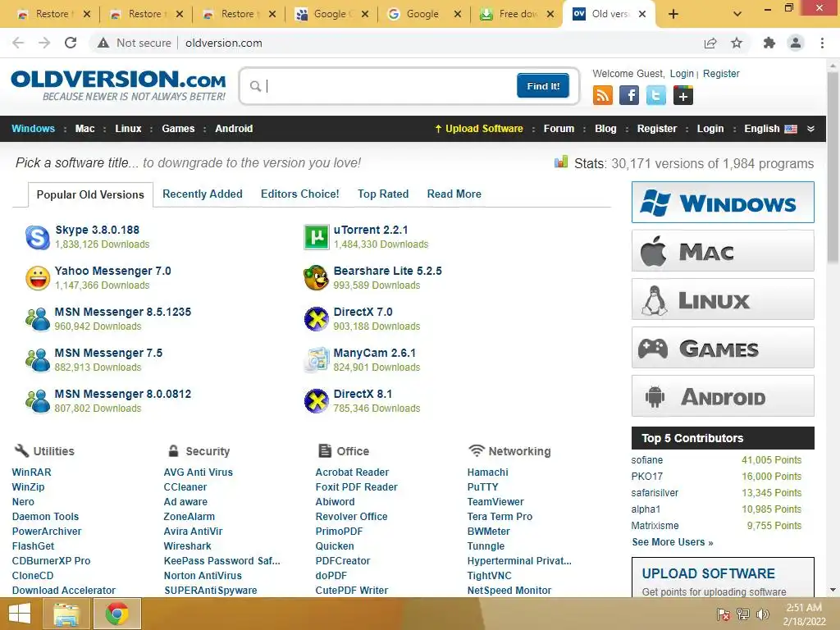Open File Explorer from the taskbar
840x630 pixels.
click(x=66, y=614)
